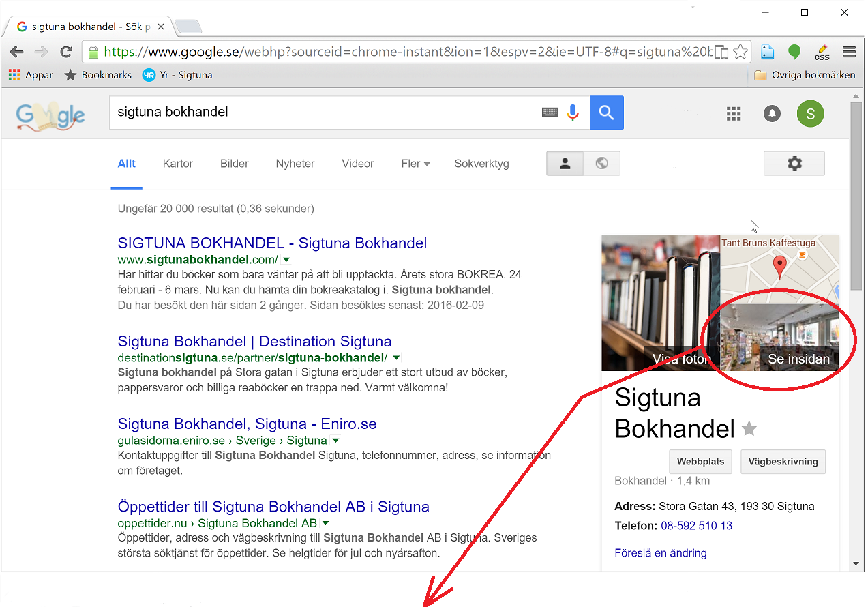Click the blue search magnifier button

607,113
